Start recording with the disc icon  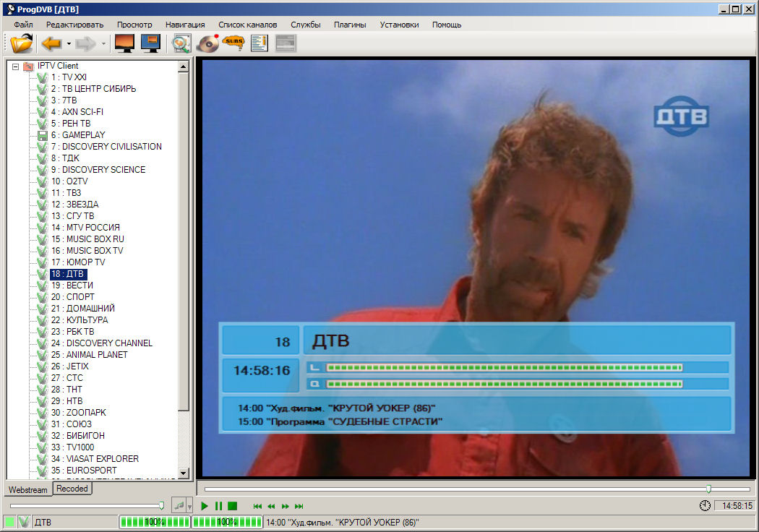pyautogui.click(x=208, y=43)
